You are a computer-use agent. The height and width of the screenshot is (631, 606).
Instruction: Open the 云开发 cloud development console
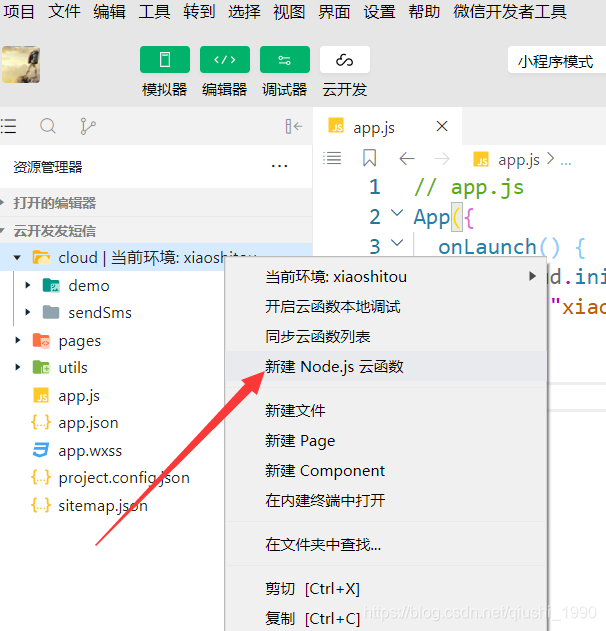(x=344, y=60)
